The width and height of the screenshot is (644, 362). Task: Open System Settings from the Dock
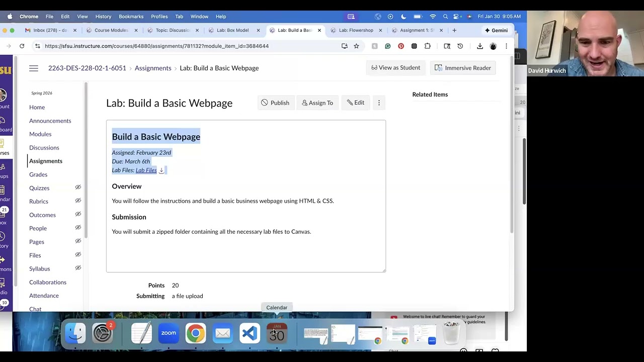(x=103, y=333)
